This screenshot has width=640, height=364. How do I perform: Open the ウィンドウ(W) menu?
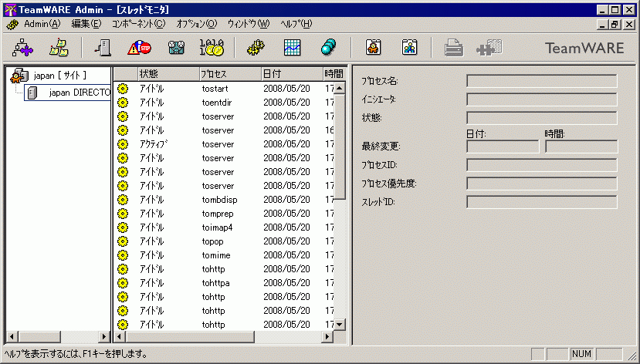pos(249,24)
